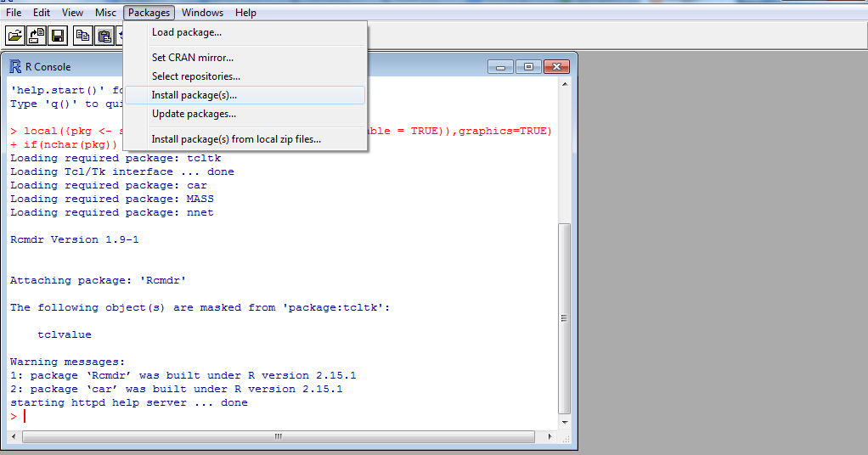This screenshot has height=455, width=868.
Task: Click the console horizontal scrollbar left arrow
Action: (14, 436)
